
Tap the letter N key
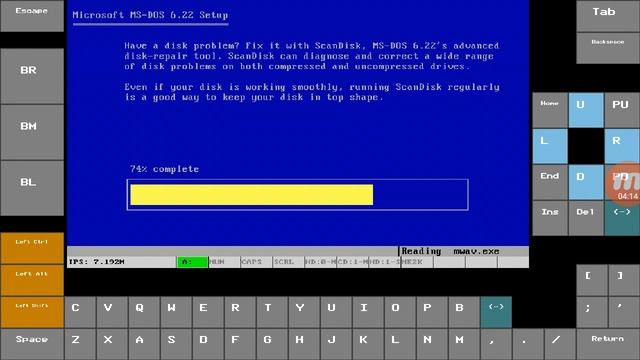pyautogui.click(x=432, y=344)
